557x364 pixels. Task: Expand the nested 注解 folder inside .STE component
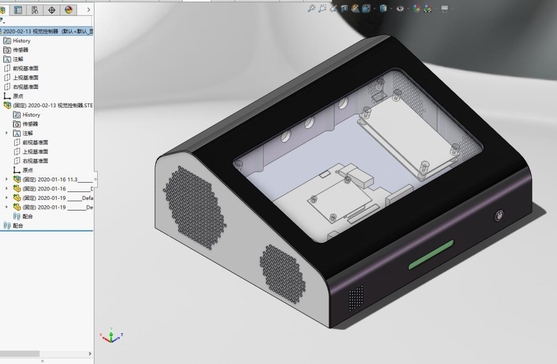point(6,133)
